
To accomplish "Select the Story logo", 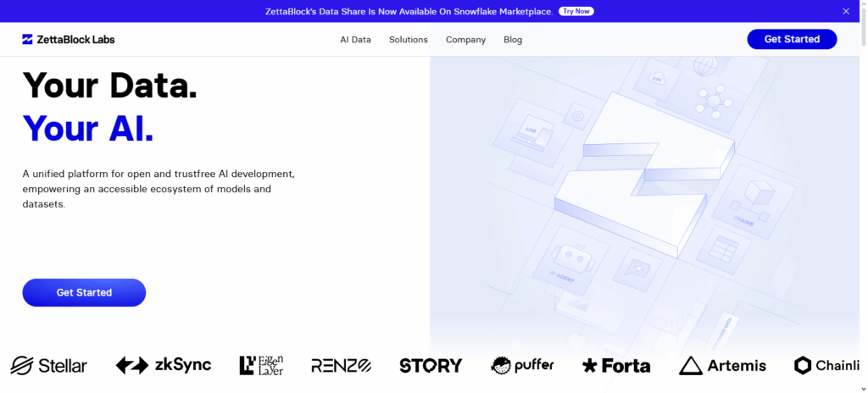I will point(431,365).
